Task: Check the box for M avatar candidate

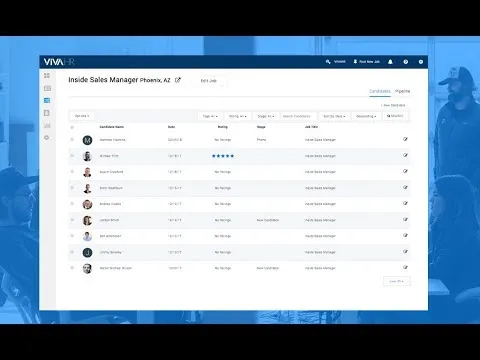Action: coord(72,139)
